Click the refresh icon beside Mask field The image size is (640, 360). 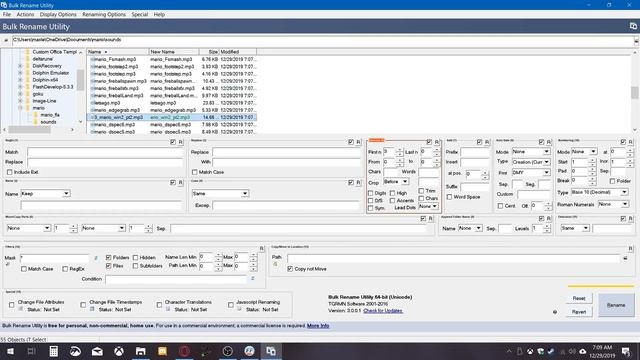click(96, 258)
